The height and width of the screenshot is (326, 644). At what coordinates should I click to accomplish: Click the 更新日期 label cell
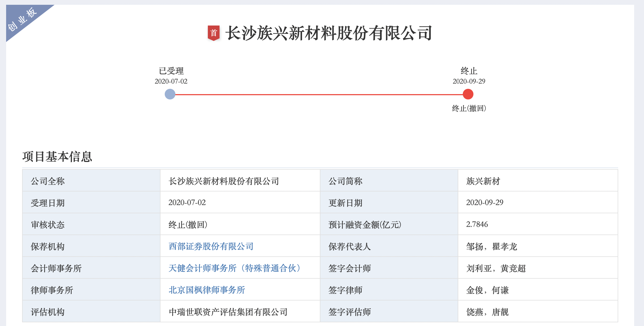click(389, 202)
